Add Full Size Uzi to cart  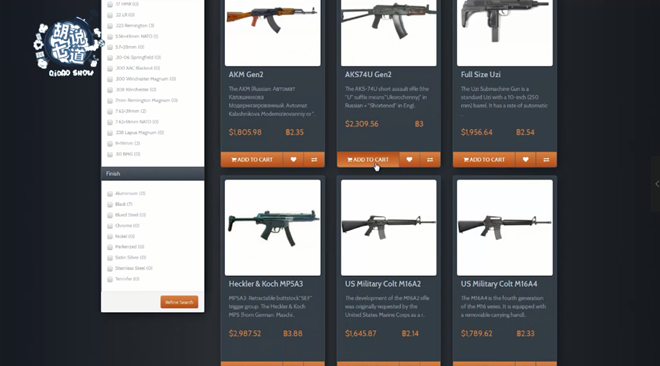[x=484, y=159]
